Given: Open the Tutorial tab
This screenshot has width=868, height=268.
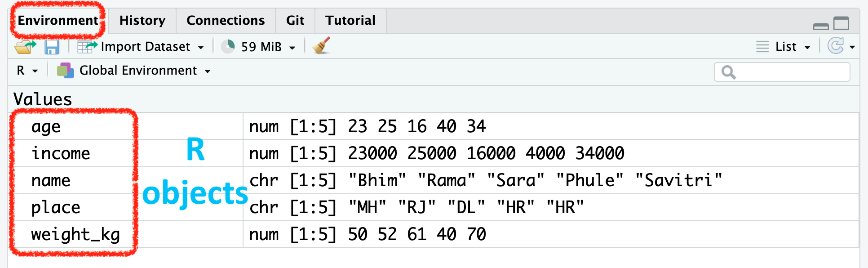Looking at the screenshot, I should coord(350,21).
